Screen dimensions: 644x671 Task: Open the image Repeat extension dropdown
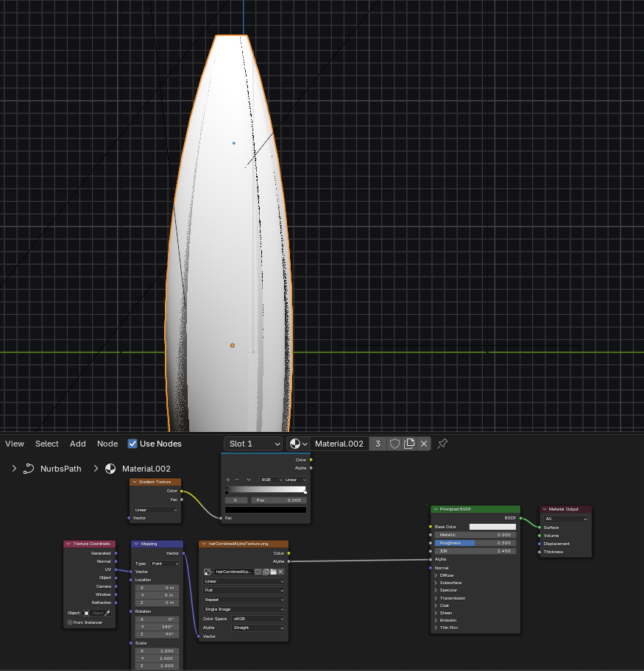point(243,600)
